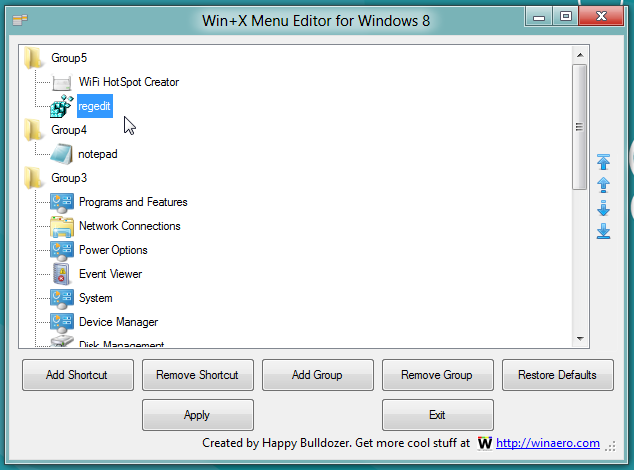Click the WiFi HotSpot Creator icon
The height and width of the screenshot is (470, 634).
62,82
